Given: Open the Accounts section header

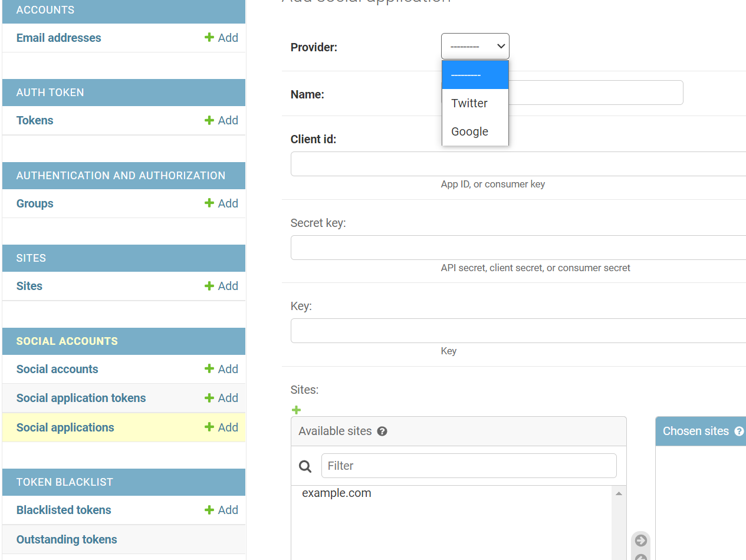Looking at the screenshot, I should (x=45, y=10).
